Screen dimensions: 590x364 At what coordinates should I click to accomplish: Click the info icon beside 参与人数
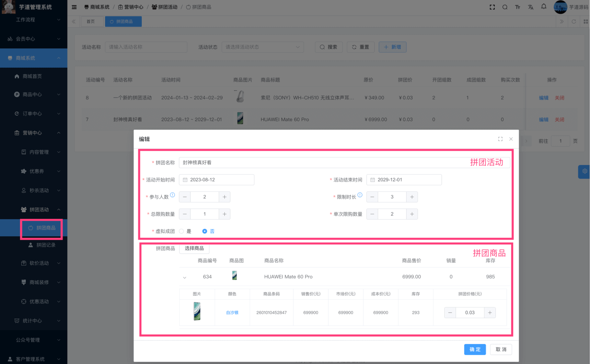click(173, 195)
